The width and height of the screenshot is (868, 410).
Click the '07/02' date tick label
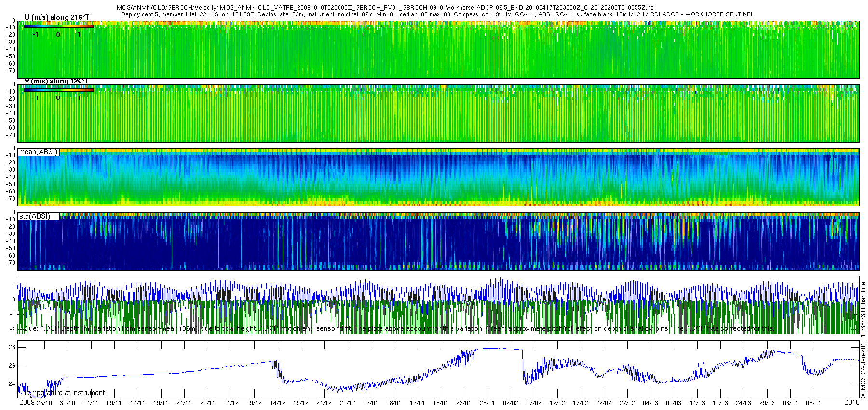click(534, 403)
